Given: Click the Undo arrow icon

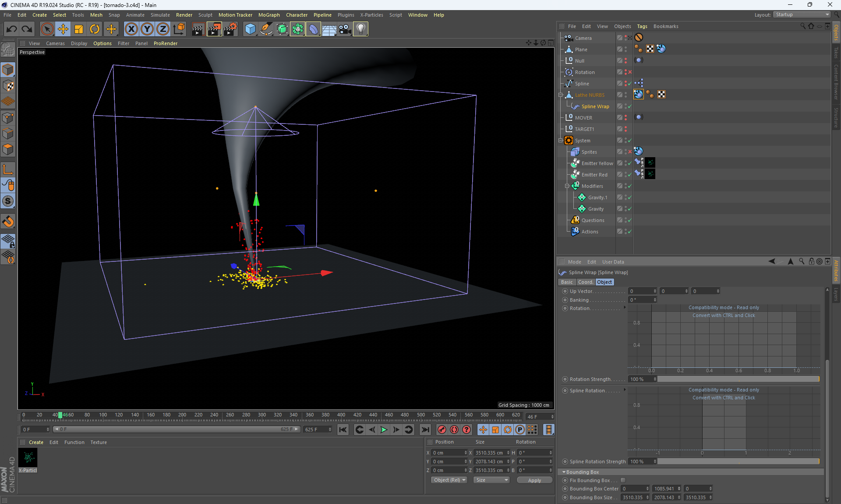Looking at the screenshot, I should (11, 29).
